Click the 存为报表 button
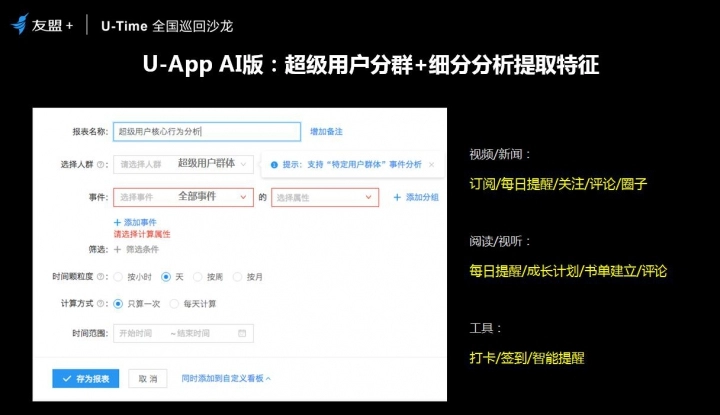720x415 pixels. pyautogui.click(x=86, y=379)
